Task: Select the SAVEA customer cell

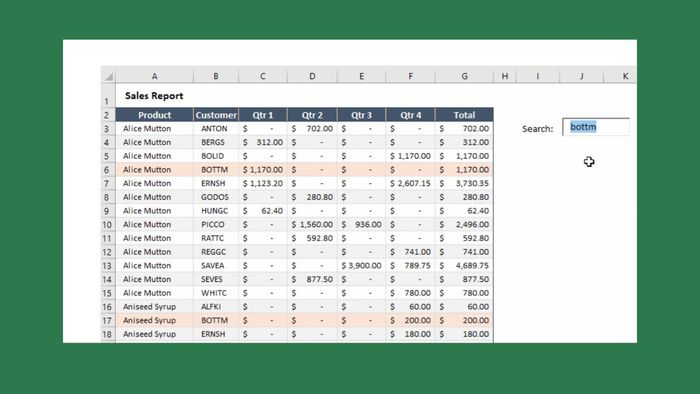Action: 216,265
